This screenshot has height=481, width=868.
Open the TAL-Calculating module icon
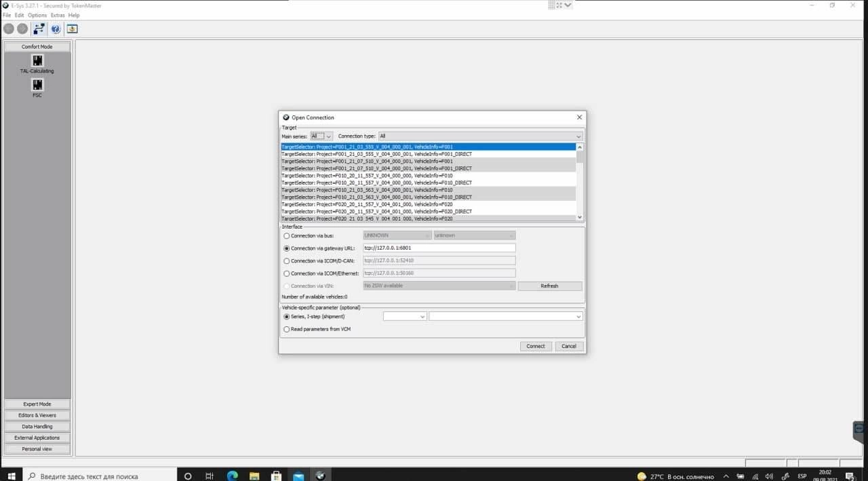(x=37, y=60)
